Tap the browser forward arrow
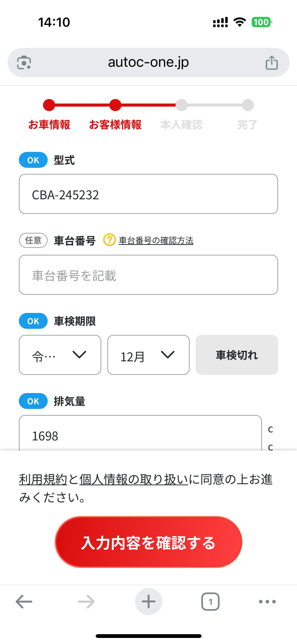The image size is (297, 644). point(86,602)
